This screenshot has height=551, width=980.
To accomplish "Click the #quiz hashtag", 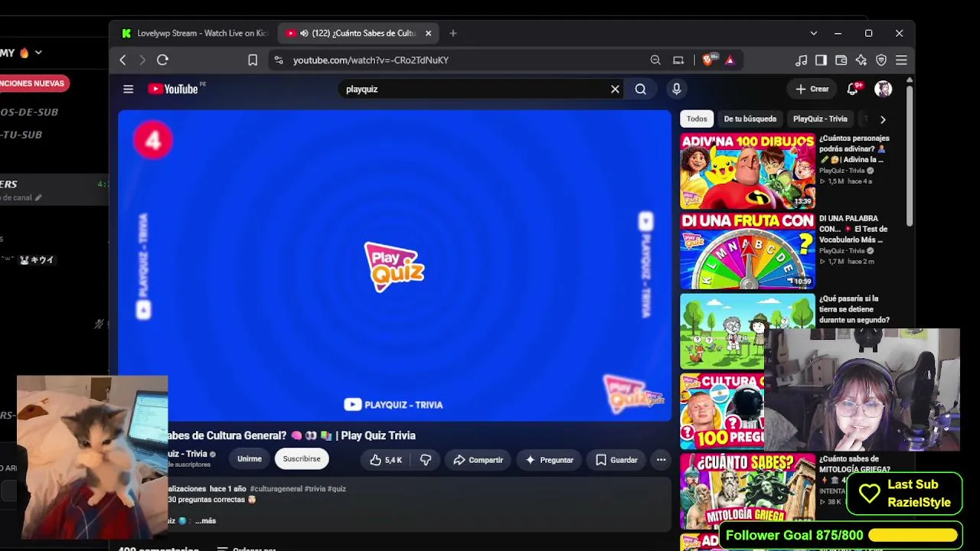I will pos(337,489).
